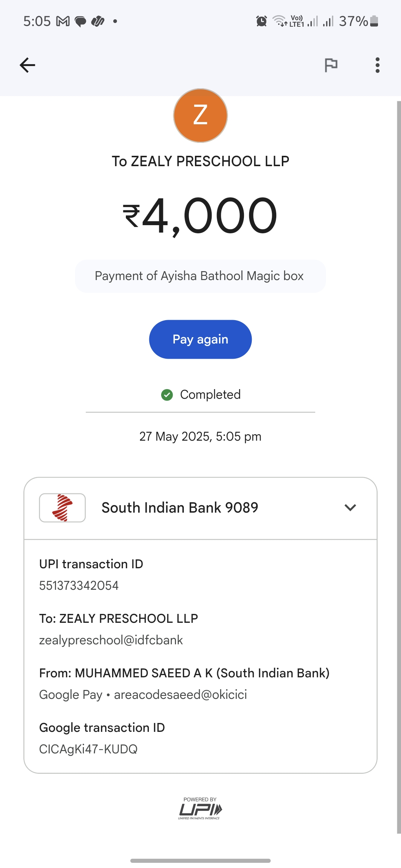
Task: Tap the Gmail notification icon in status bar
Action: (x=63, y=22)
